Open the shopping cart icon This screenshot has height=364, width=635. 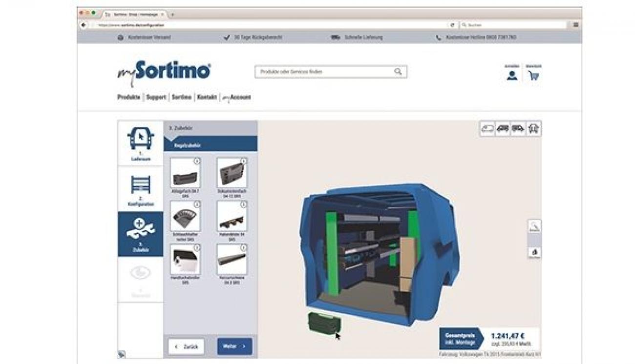533,76
